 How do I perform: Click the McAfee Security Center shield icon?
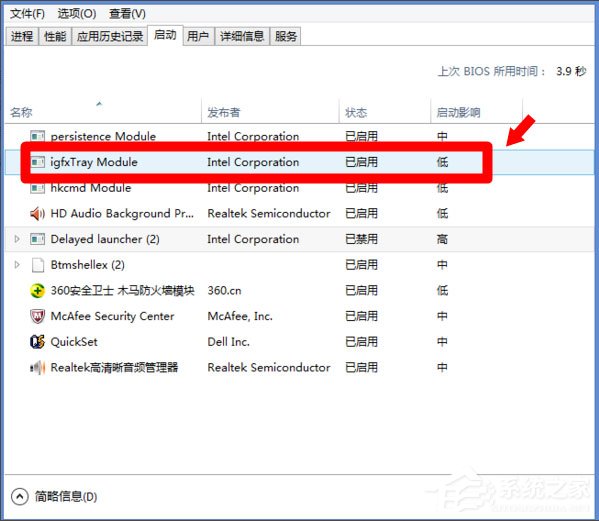[37, 316]
